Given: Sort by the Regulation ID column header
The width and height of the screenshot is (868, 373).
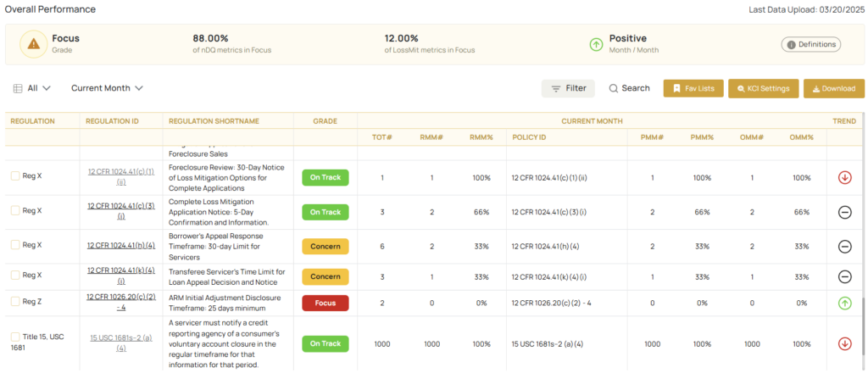Looking at the screenshot, I should (112, 121).
